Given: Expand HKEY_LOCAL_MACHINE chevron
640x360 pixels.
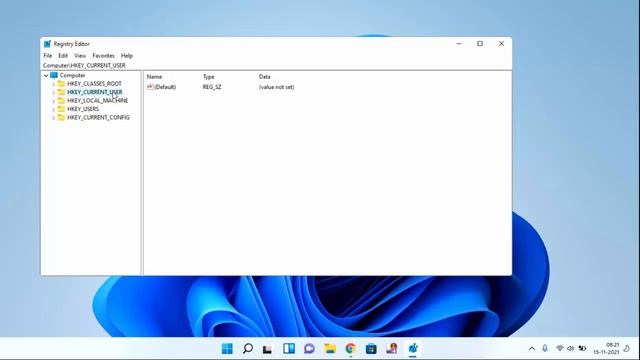Looking at the screenshot, I should pos(53,101).
